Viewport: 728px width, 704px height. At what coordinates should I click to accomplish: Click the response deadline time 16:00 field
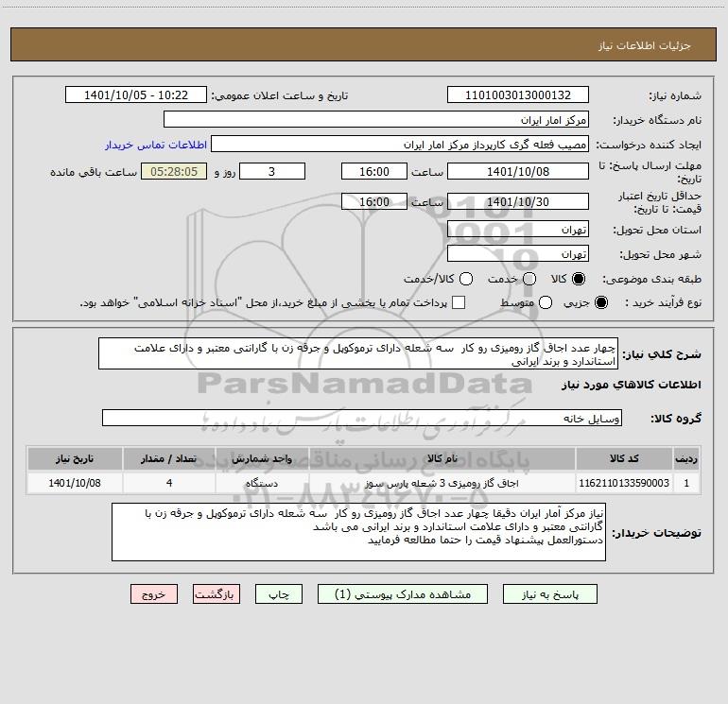[374, 171]
